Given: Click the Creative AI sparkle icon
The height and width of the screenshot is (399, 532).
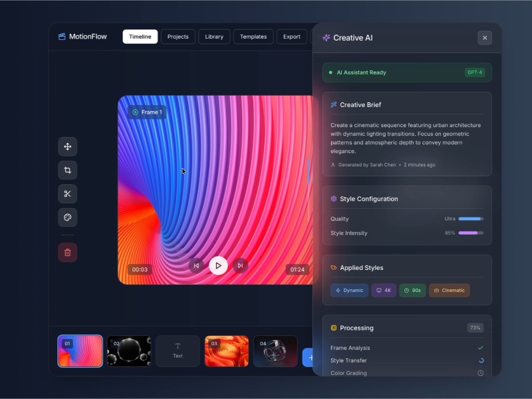Looking at the screenshot, I should click(x=326, y=38).
